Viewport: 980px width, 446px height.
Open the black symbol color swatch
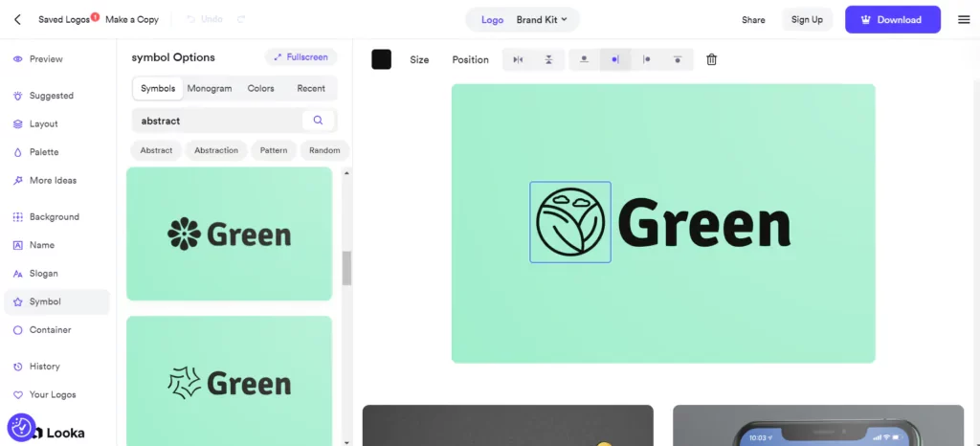pyautogui.click(x=381, y=59)
